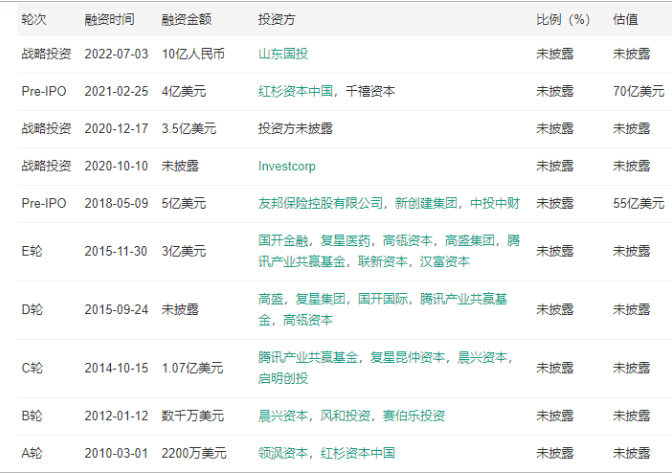Open the 汉富资本 investor link
The width and height of the screenshot is (672, 474).
[445, 261]
